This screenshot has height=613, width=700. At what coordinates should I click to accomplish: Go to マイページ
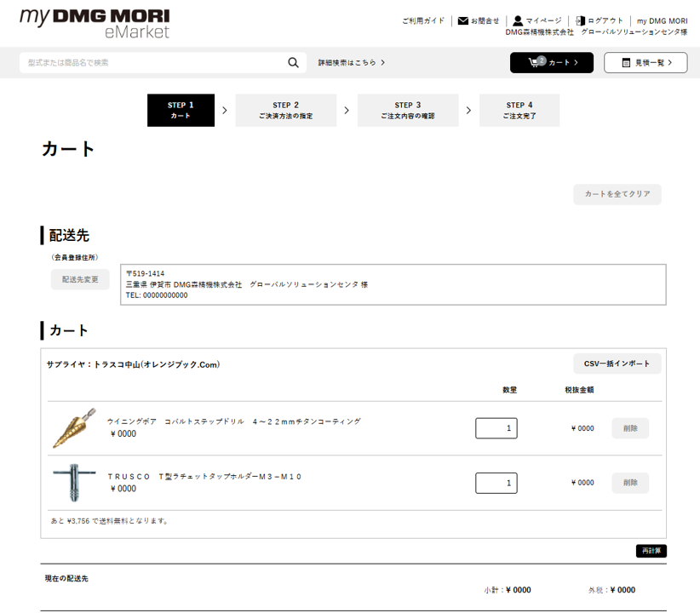(x=543, y=20)
